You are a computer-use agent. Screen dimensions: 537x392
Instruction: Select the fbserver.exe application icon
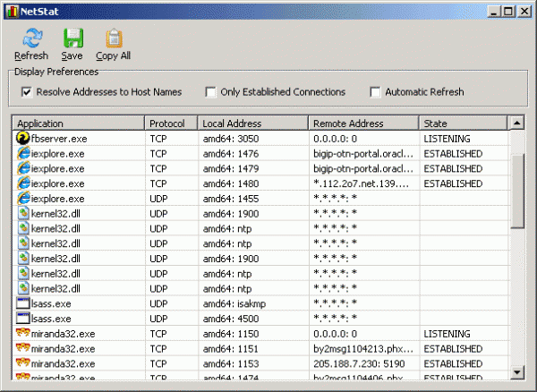(23, 138)
